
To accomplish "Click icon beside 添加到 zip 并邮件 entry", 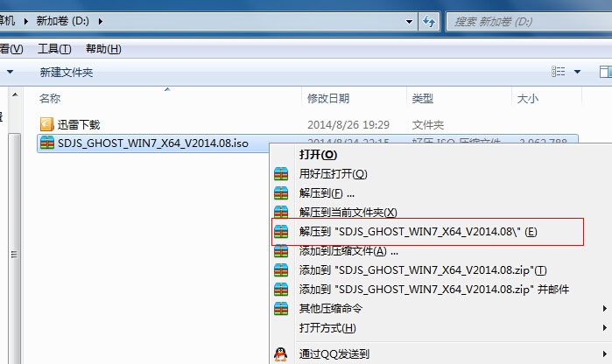I will pos(281,289).
